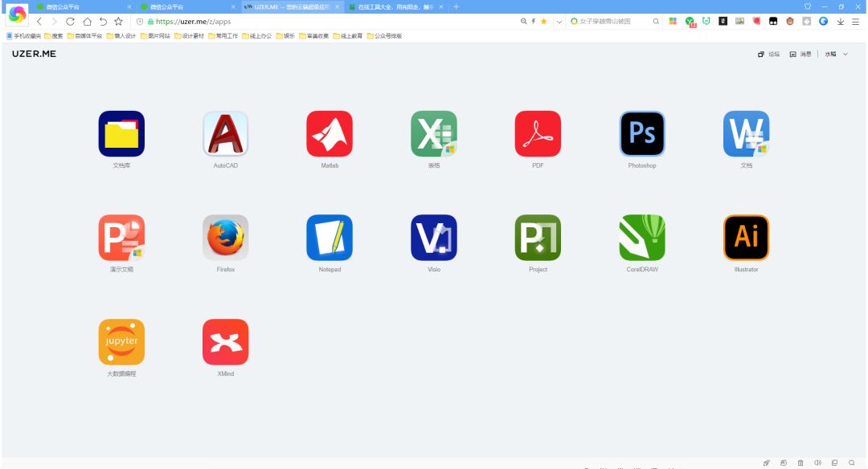Click the undo restore-tab arrow icon
Screen dimensions: 868x469
[103, 22]
